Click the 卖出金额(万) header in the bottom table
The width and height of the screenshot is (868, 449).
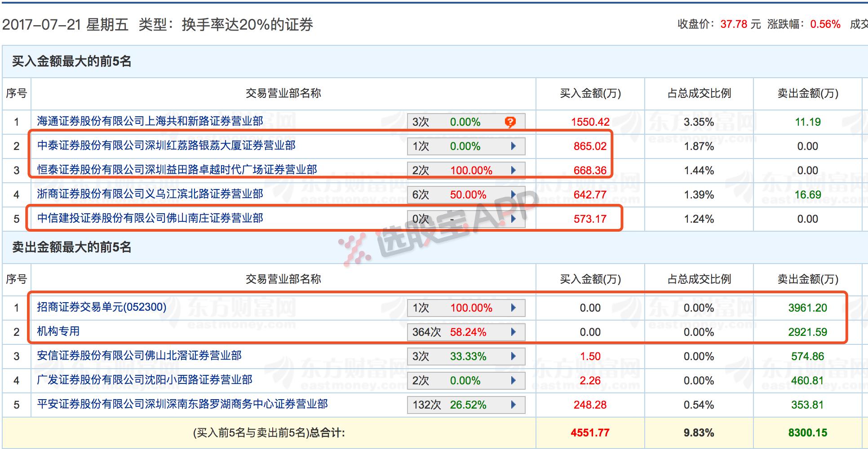tap(808, 279)
